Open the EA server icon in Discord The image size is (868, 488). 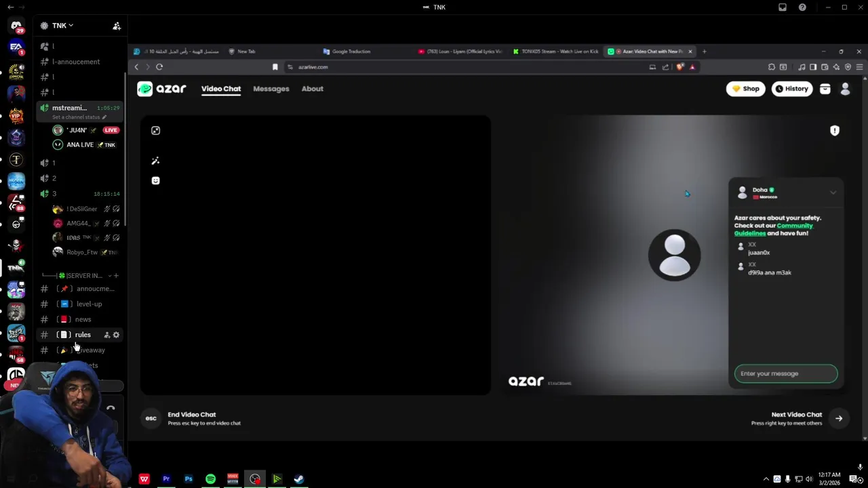click(x=16, y=47)
